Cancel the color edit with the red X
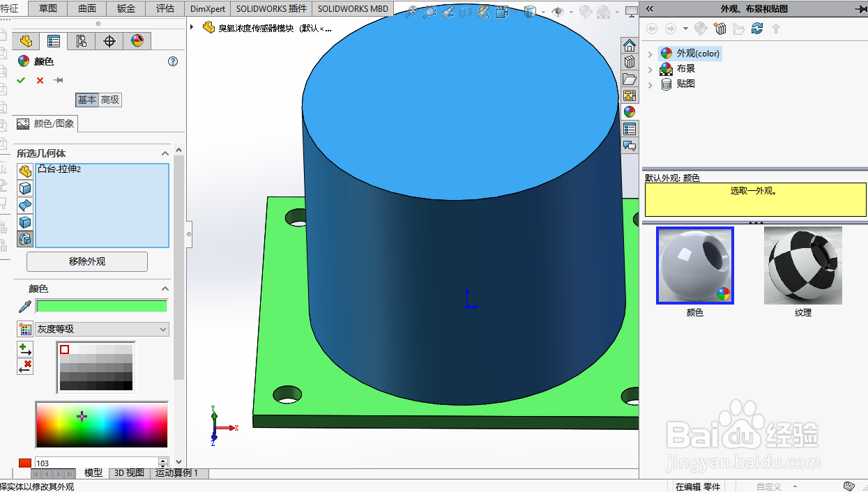Image resolution: width=868 pixels, height=492 pixels. (x=40, y=80)
